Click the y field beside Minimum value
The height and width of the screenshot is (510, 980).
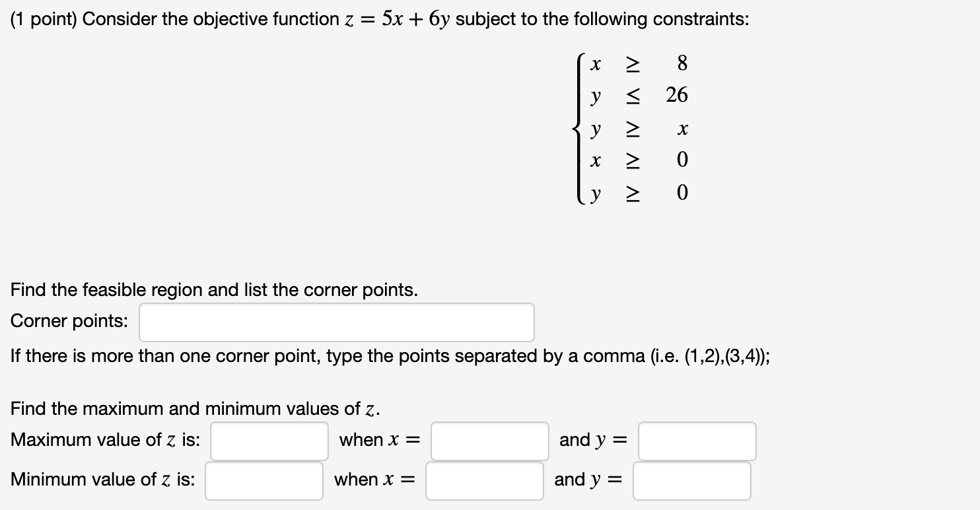point(691,480)
